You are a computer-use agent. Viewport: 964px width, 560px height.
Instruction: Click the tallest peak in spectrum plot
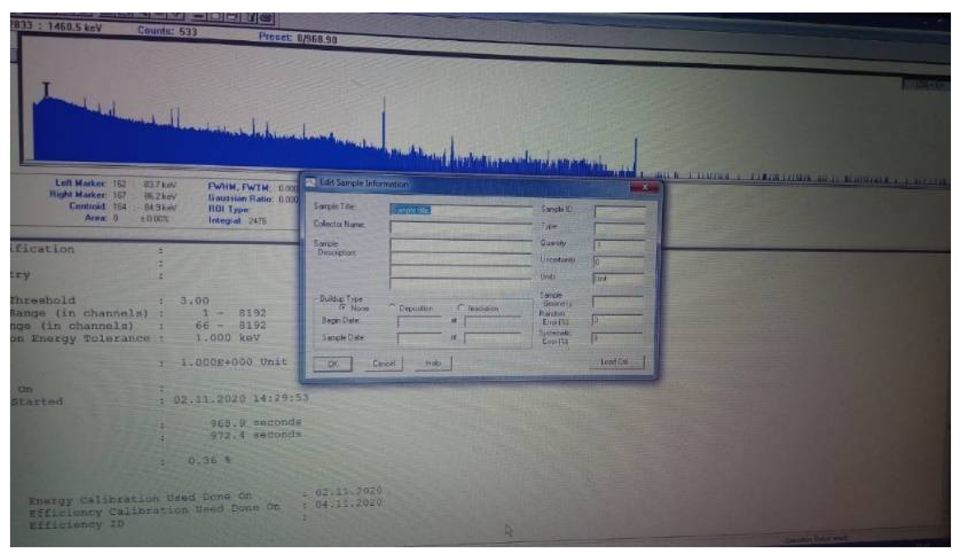pyautogui.click(x=384, y=115)
